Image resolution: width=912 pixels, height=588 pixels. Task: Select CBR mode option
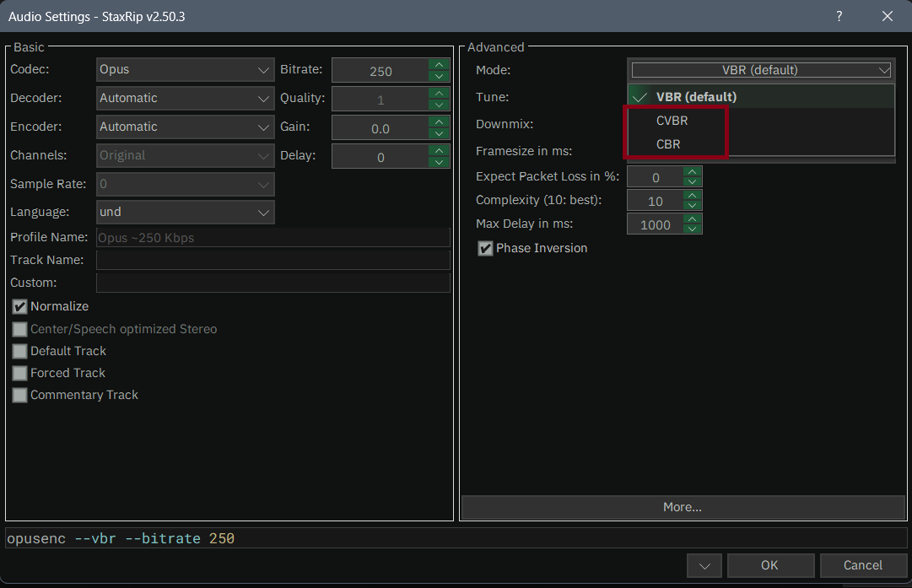point(761,143)
